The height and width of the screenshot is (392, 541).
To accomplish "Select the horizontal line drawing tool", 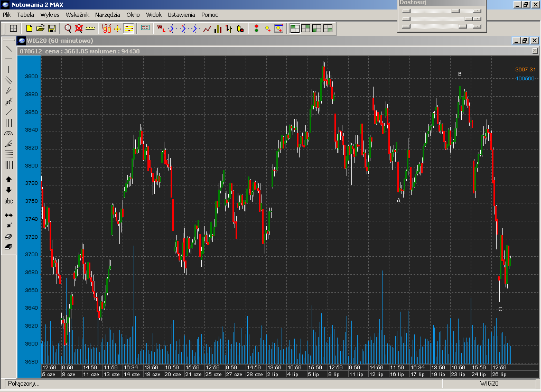I will pyautogui.click(x=8, y=59).
